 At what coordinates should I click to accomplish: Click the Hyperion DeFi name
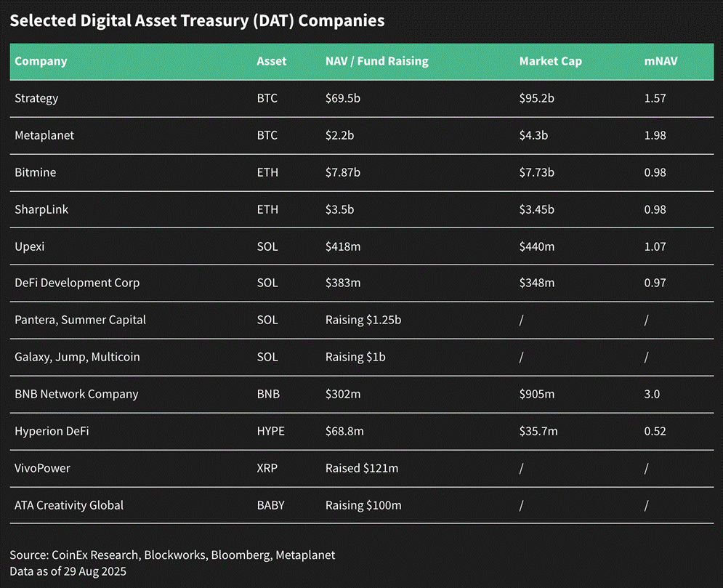(x=52, y=431)
